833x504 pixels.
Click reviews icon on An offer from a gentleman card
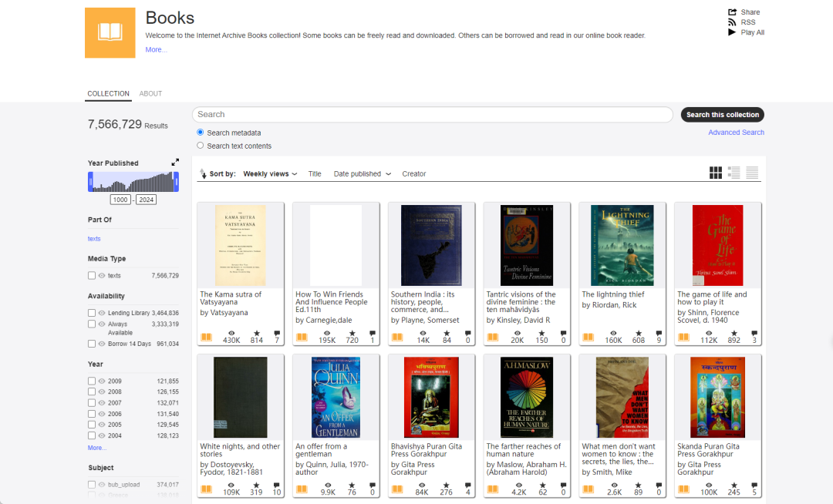[373, 486]
